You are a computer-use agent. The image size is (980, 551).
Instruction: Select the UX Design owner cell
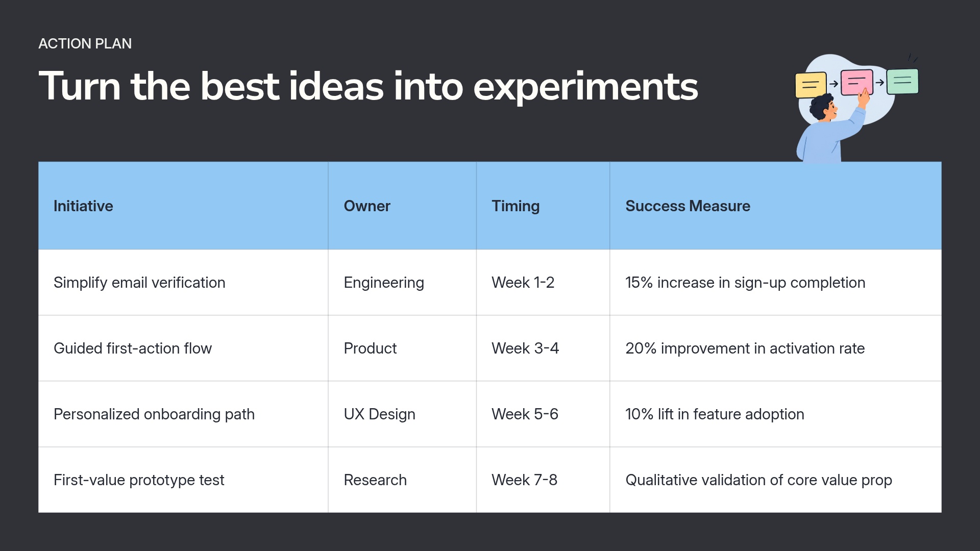coord(402,414)
